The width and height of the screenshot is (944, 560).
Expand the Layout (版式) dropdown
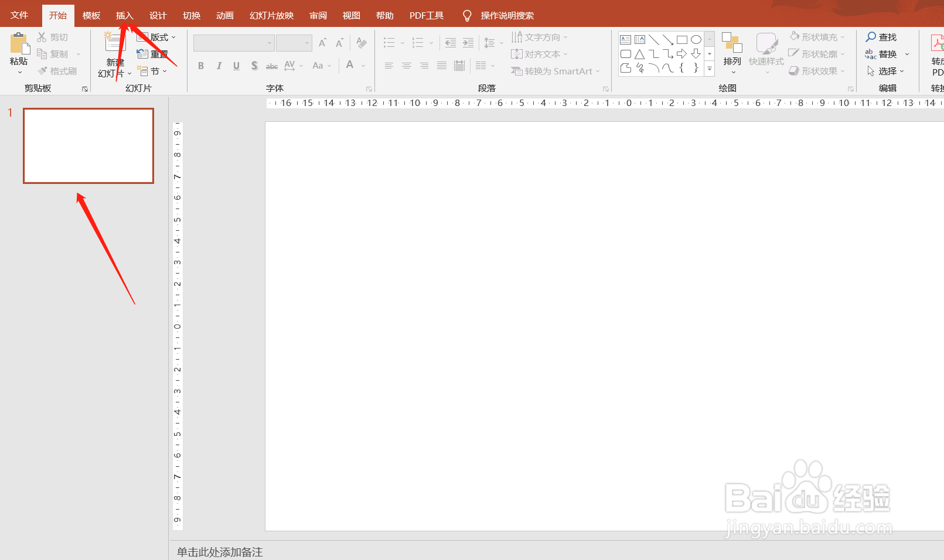coord(173,37)
